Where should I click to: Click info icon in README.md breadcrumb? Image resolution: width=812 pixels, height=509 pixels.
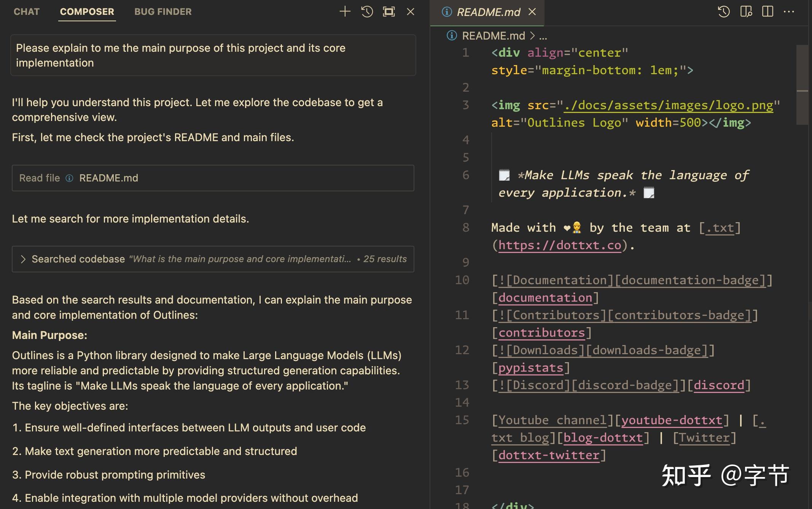click(451, 35)
